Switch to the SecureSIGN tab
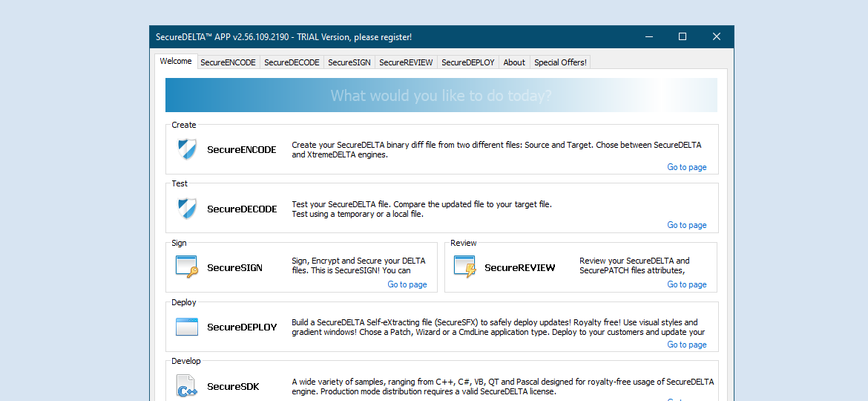 tap(349, 62)
